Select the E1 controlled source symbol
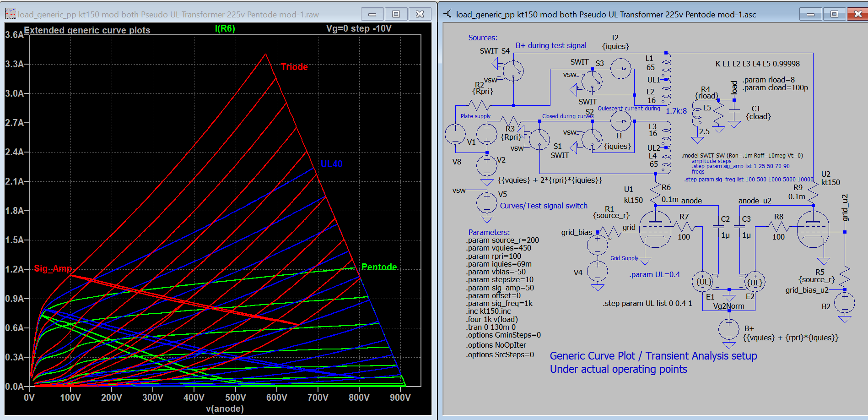Screen dimensions: 868x420 [x=703, y=282]
